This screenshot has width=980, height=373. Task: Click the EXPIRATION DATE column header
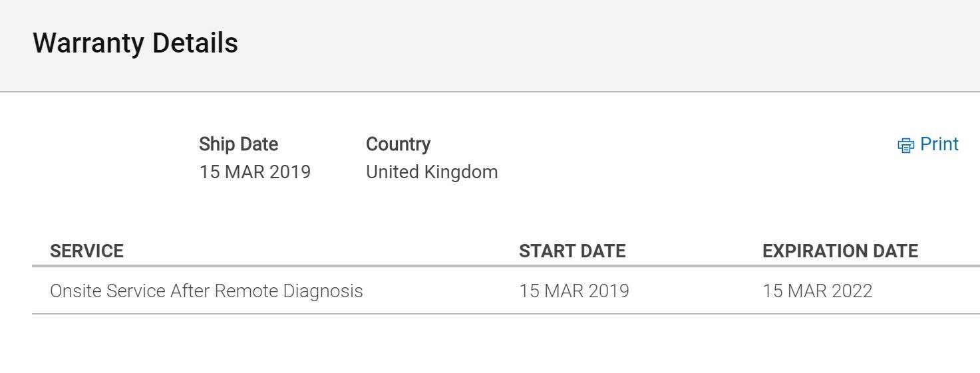[x=840, y=251]
